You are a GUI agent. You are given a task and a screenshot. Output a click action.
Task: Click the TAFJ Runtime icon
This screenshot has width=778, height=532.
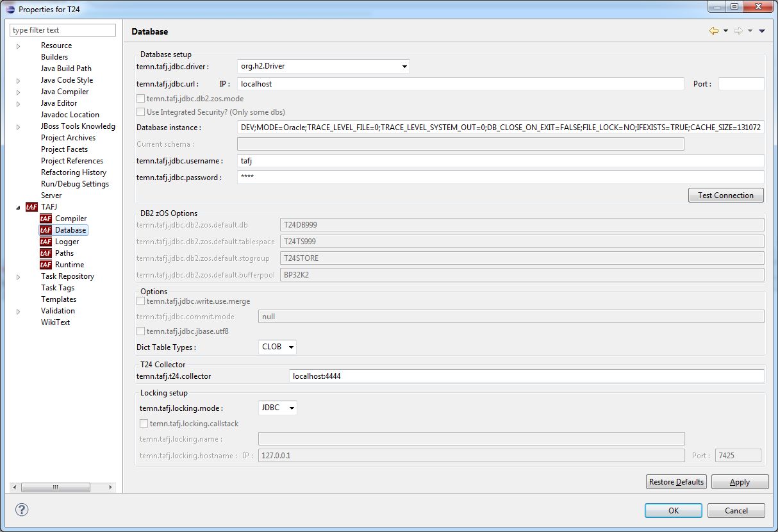46,265
